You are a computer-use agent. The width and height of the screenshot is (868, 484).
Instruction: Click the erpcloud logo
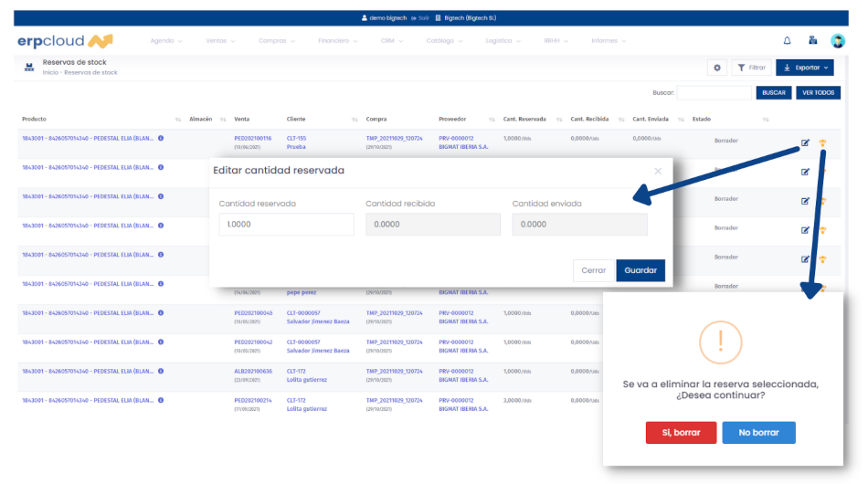click(x=65, y=41)
